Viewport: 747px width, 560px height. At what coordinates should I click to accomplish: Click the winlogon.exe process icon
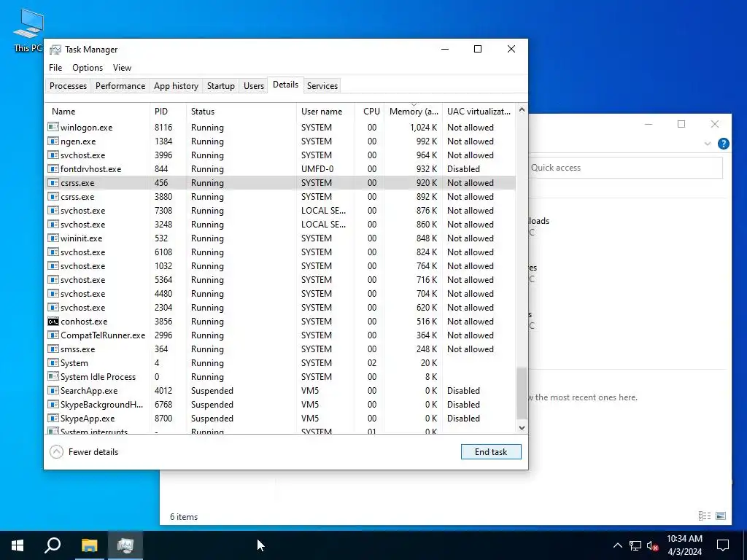[x=53, y=127]
